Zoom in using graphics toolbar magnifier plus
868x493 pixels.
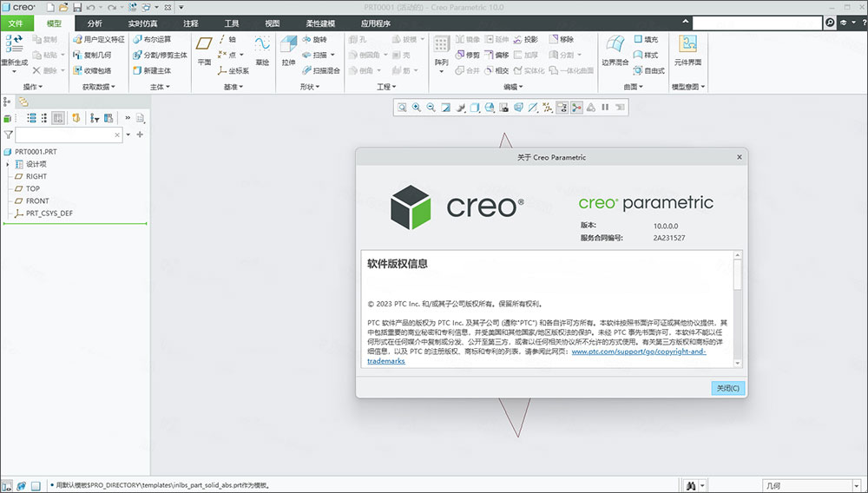point(417,108)
